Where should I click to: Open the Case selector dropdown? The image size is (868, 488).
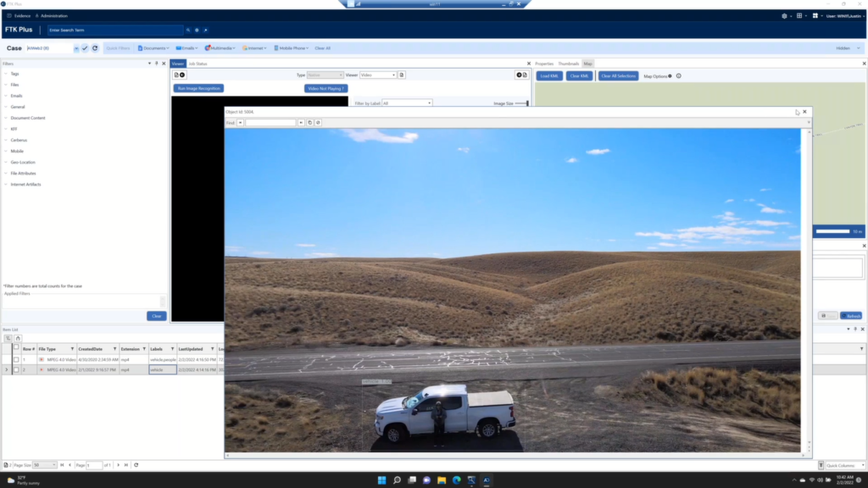coord(75,48)
